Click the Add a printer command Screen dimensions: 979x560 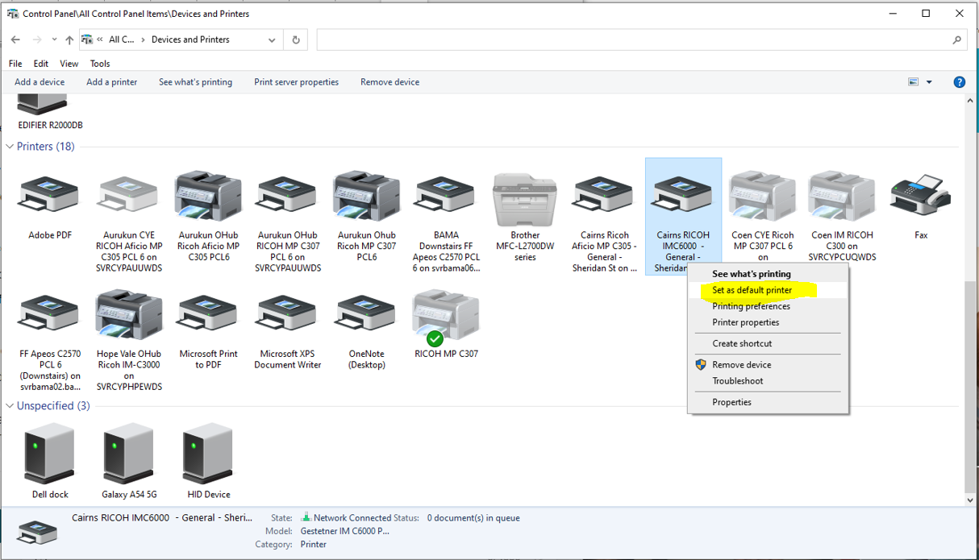click(x=111, y=81)
